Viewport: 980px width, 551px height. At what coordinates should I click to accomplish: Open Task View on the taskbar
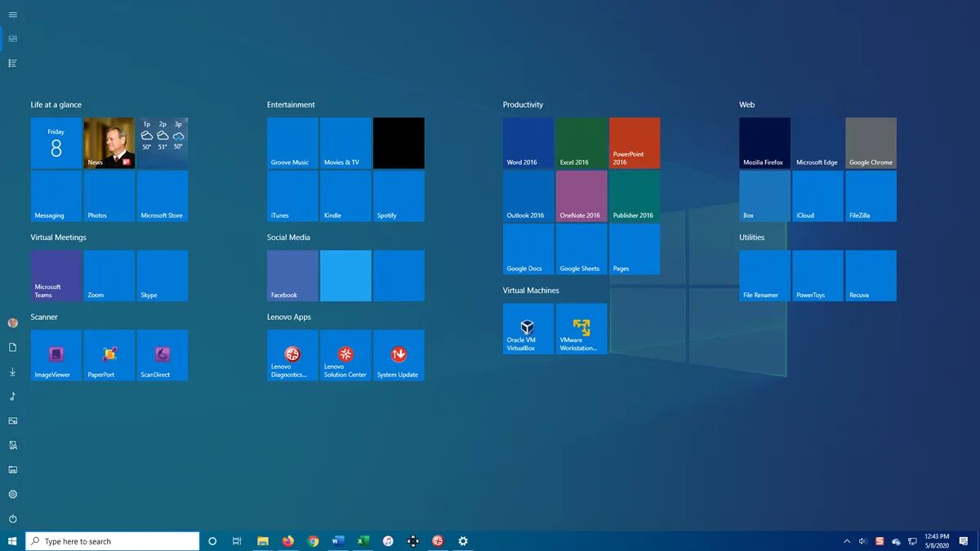tap(237, 541)
